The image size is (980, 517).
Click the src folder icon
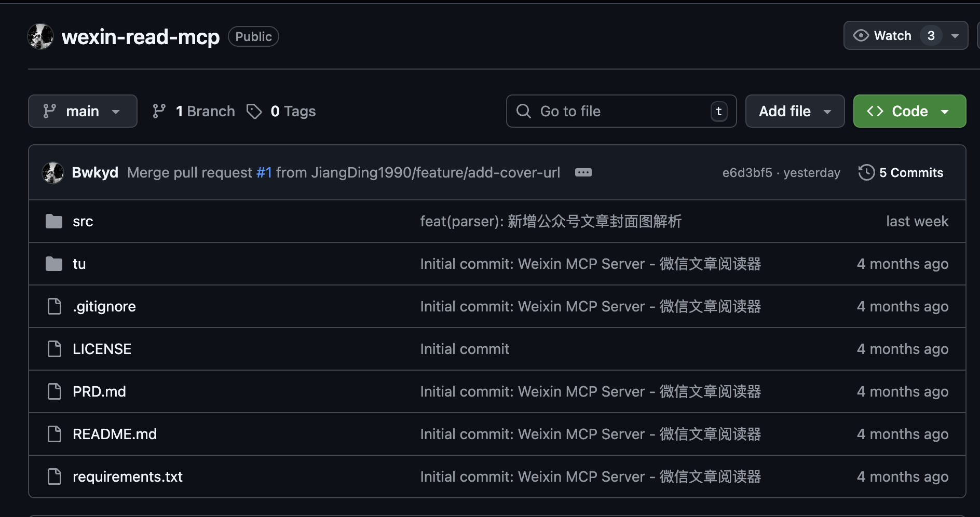[x=54, y=222]
